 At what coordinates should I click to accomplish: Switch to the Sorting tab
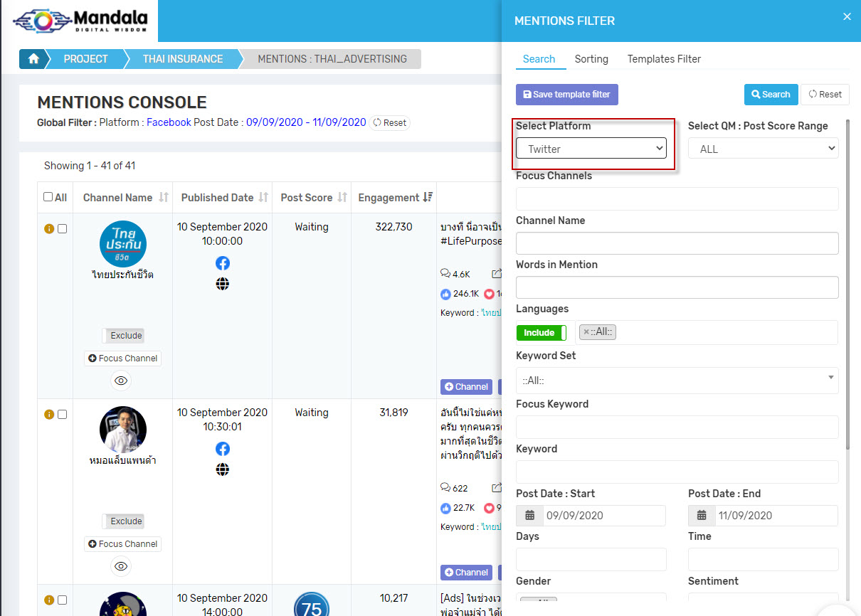tap(591, 59)
